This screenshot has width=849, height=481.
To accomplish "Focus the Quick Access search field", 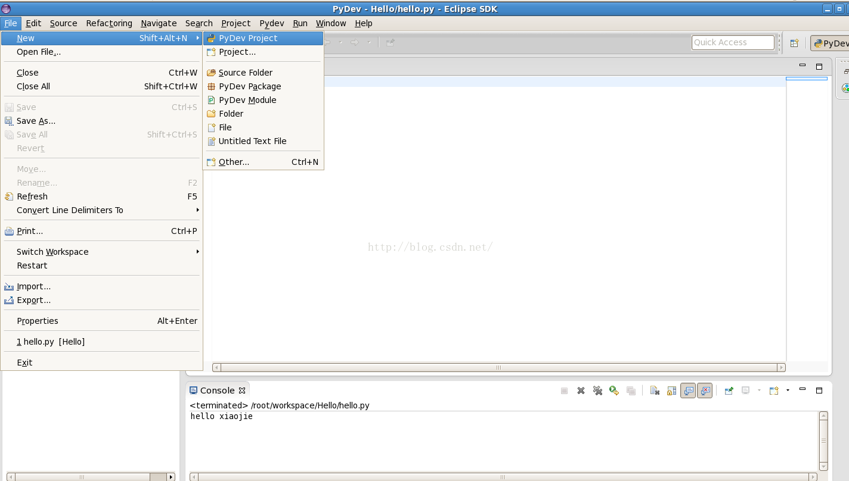I will point(733,42).
